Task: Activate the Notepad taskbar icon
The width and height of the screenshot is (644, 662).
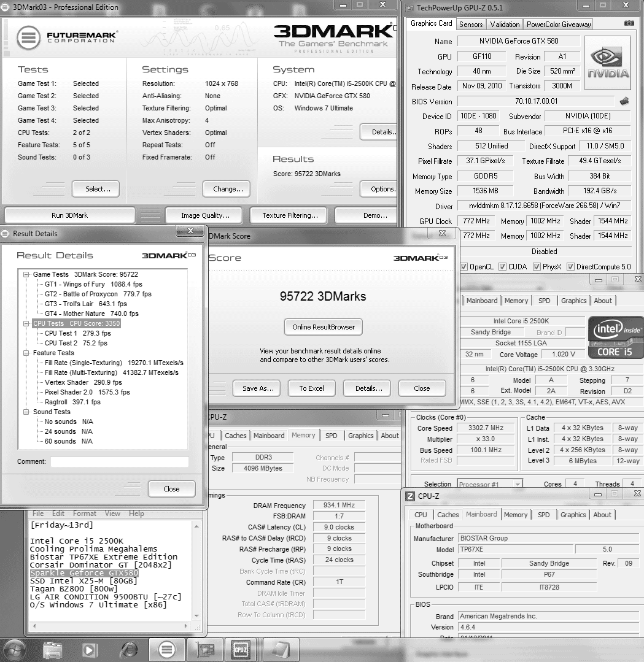Action: tap(280, 650)
